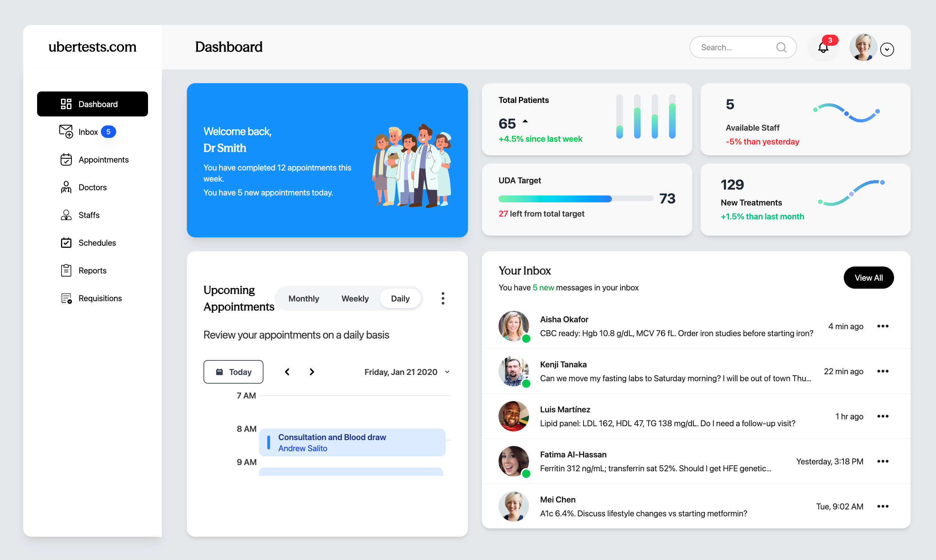The width and height of the screenshot is (936, 560).
Task: Click the Today button
Action: point(233,372)
